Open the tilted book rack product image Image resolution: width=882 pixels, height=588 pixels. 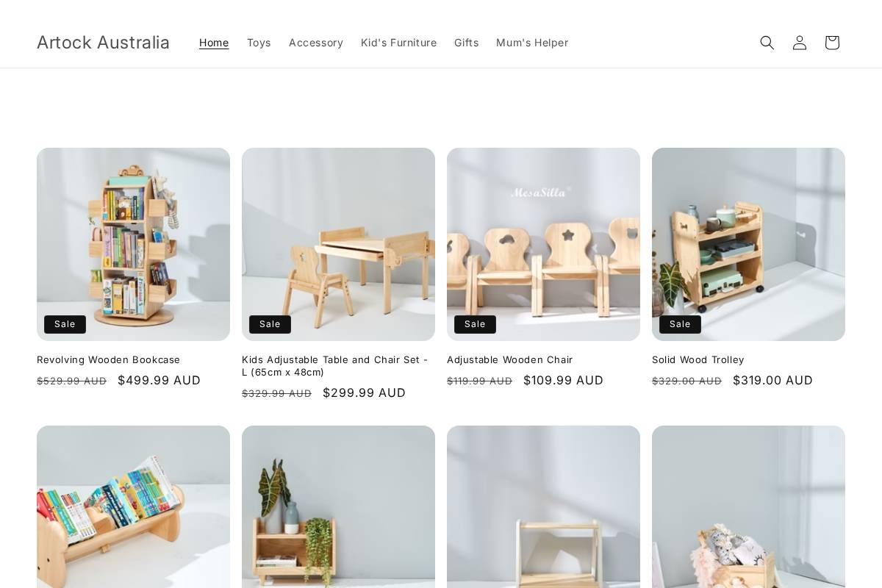(x=133, y=507)
